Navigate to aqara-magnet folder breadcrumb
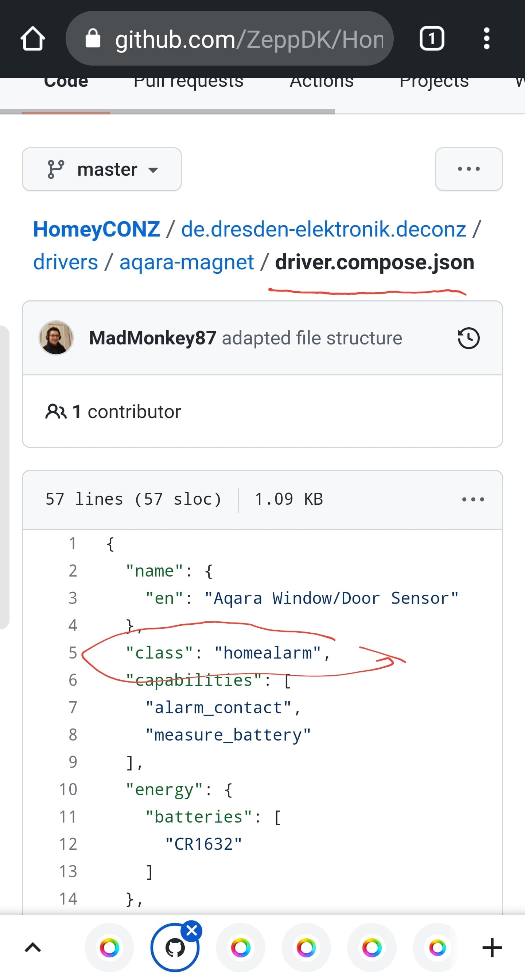Screen dimensions: 525x980 187,262
